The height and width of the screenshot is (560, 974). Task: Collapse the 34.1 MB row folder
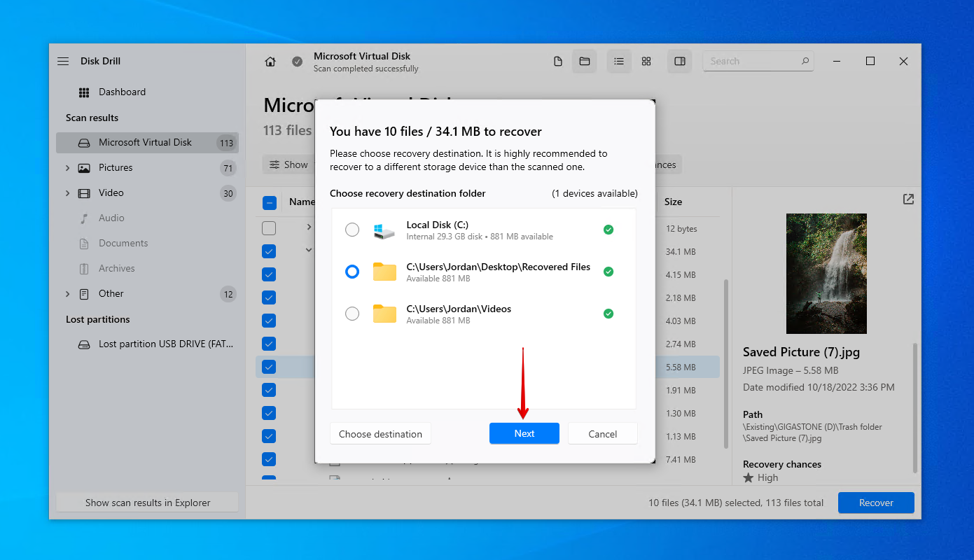309,250
